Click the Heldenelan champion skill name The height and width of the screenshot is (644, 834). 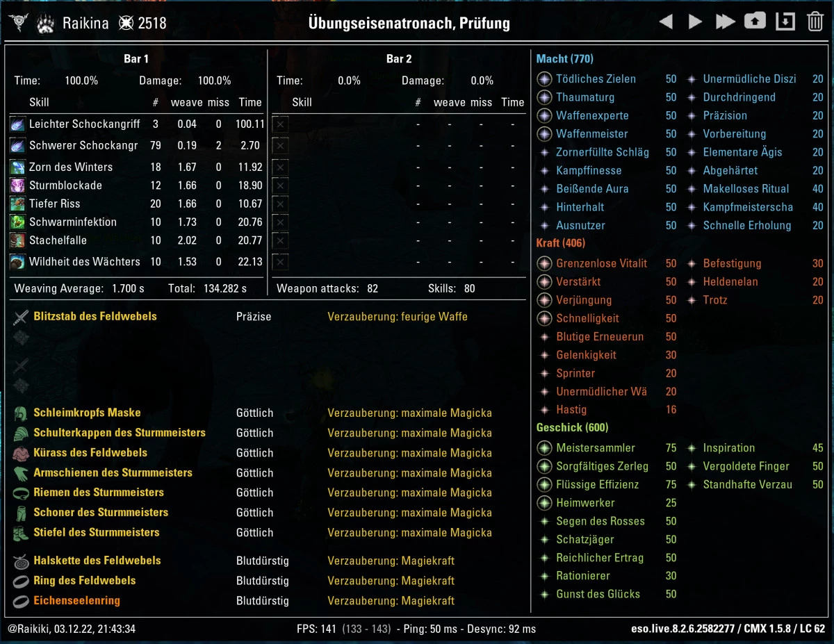[x=730, y=282]
